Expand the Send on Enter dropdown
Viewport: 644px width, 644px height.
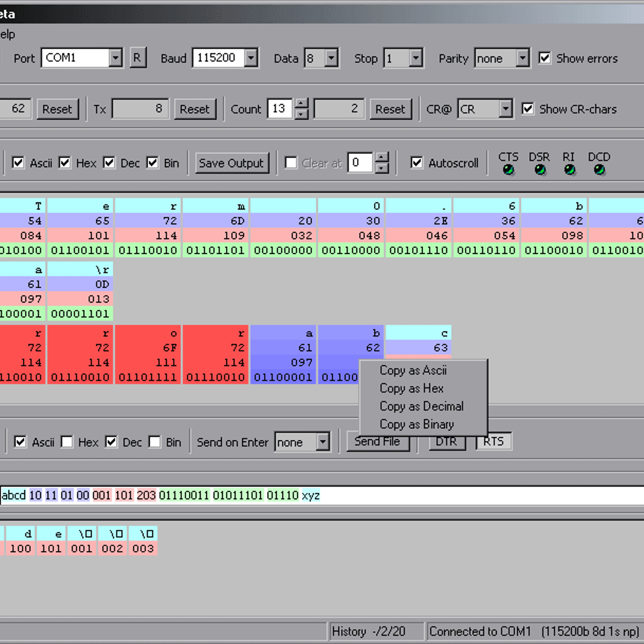323,442
